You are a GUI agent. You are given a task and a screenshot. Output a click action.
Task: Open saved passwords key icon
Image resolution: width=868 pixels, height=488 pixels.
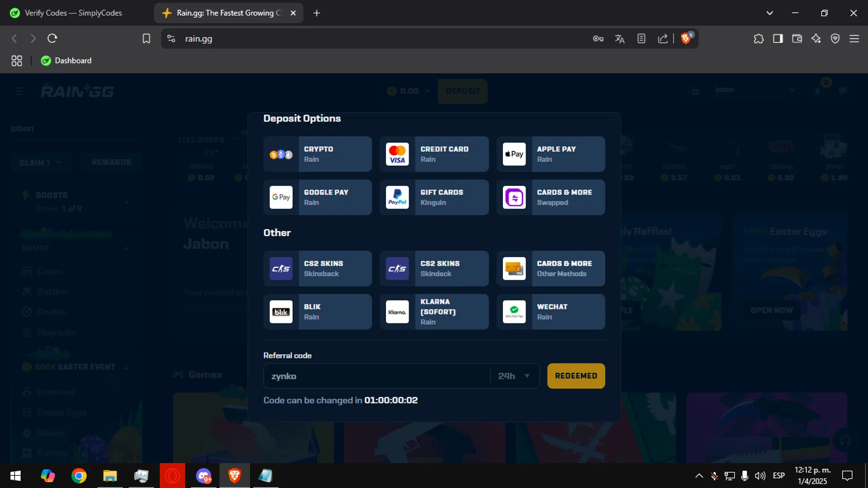[598, 38]
